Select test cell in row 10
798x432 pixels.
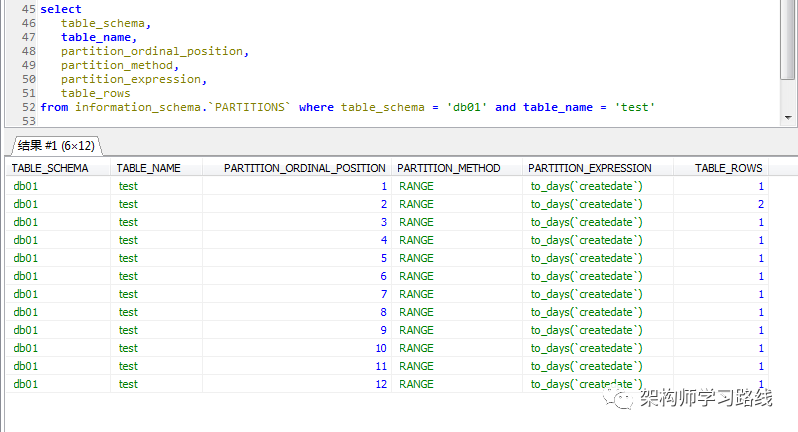coord(156,348)
